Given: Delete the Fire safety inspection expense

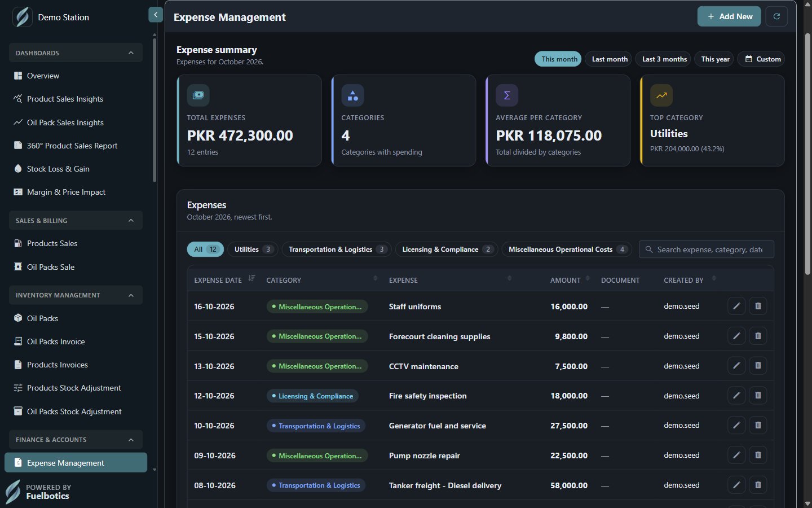Looking at the screenshot, I should pyautogui.click(x=758, y=396).
